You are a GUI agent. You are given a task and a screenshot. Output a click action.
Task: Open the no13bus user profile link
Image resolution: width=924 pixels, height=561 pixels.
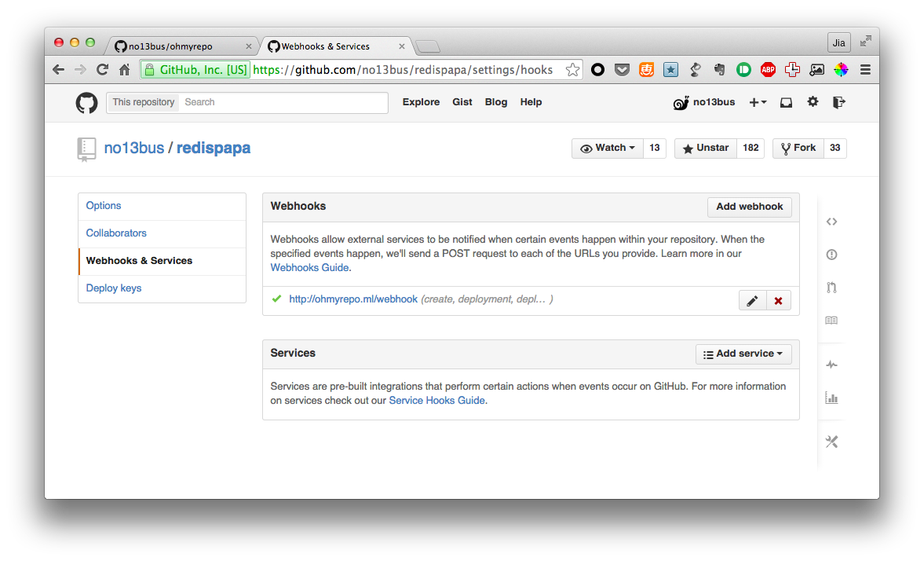point(704,103)
